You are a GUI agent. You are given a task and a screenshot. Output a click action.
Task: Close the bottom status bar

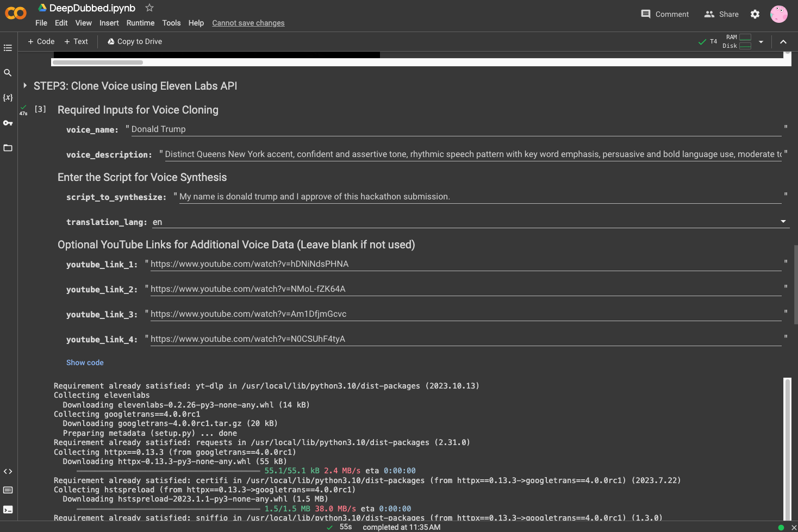[794, 527]
